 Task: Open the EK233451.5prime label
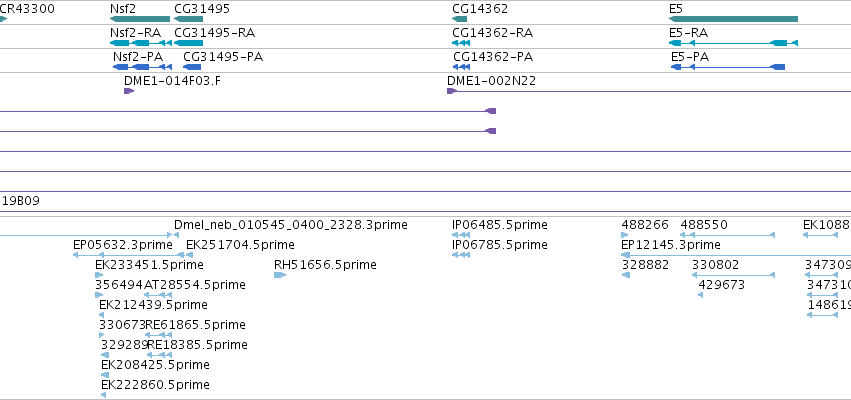tap(149, 265)
